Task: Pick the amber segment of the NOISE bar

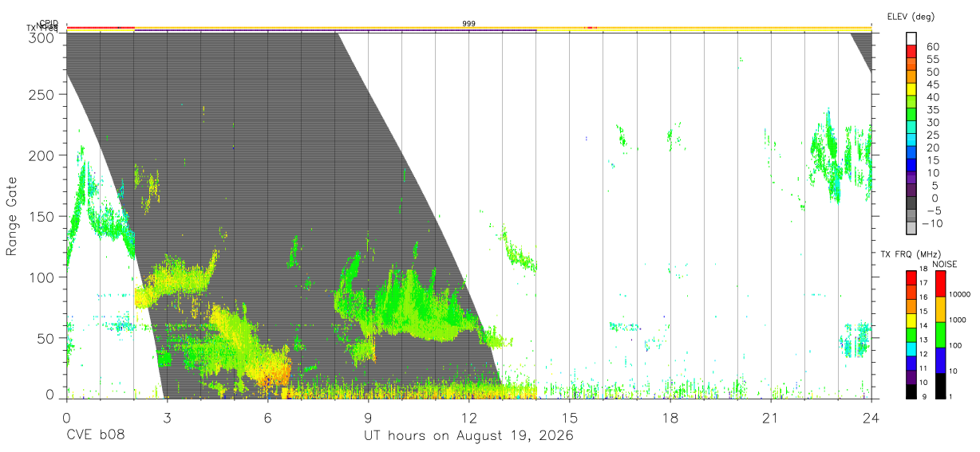Action: point(940,309)
